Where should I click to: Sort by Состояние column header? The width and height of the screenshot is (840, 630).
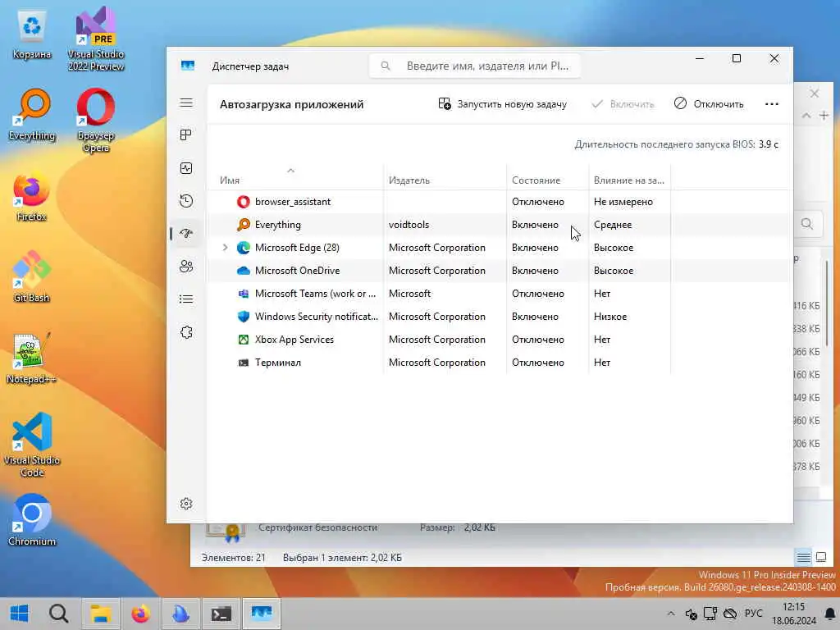click(x=536, y=180)
